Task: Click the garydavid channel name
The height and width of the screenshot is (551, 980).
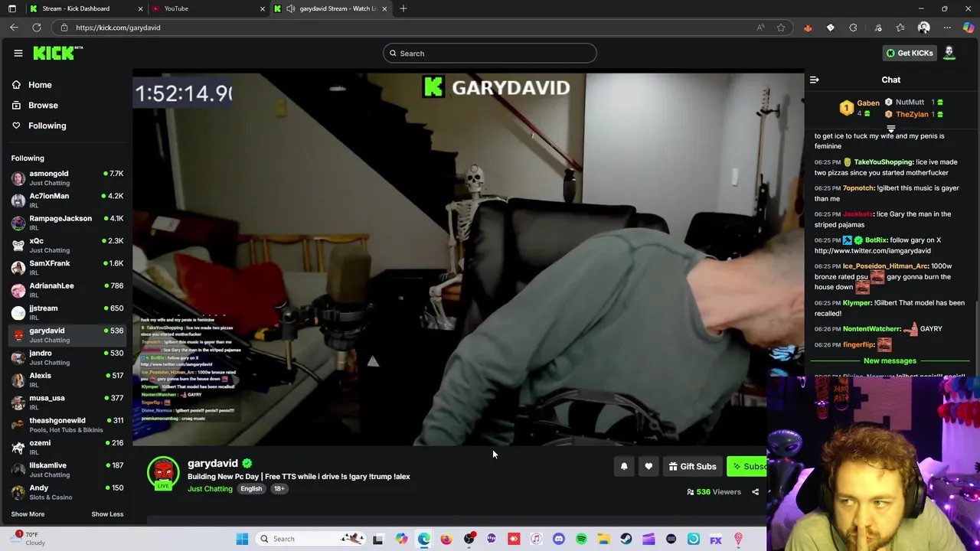Action: point(213,463)
